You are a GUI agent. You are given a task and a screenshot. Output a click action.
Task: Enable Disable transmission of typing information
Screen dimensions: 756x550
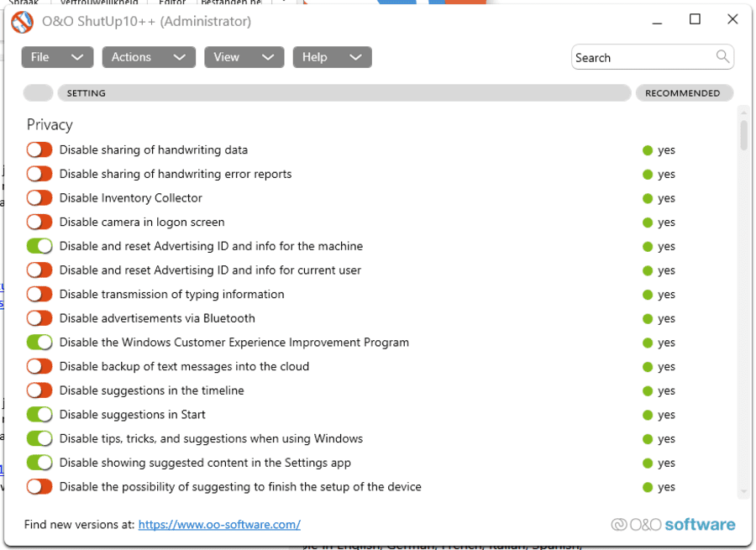tap(39, 295)
